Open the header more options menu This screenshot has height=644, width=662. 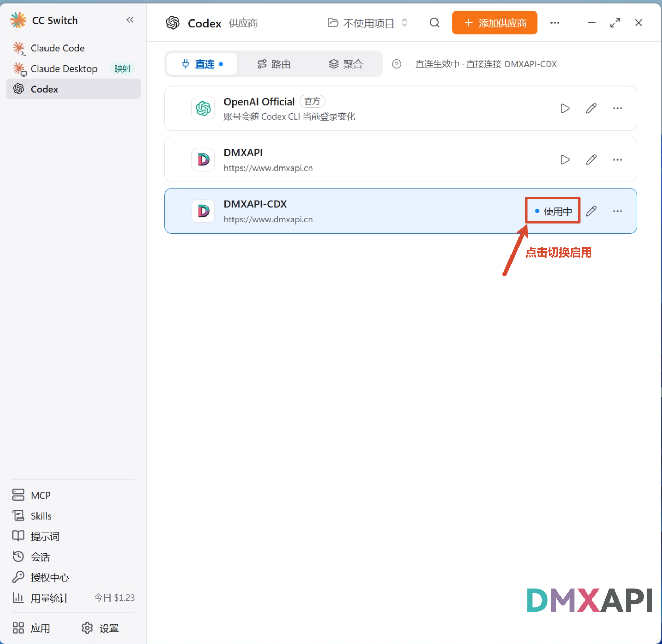pyautogui.click(x=555, y=23)
